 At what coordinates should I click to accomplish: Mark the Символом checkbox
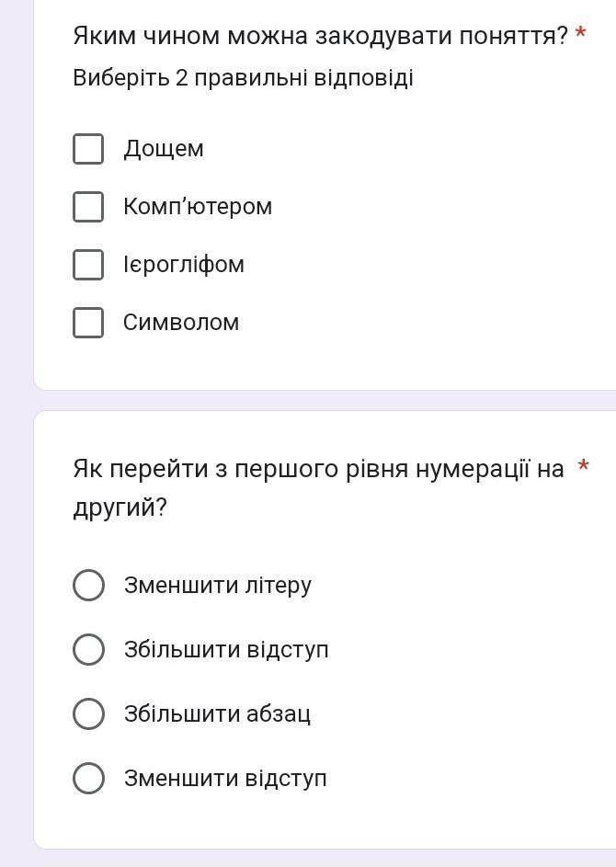point(88,323)
